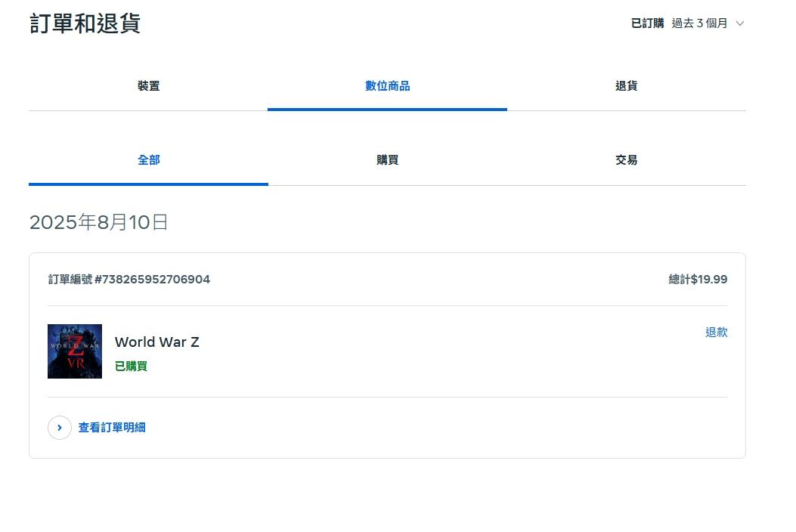
Task: Click the green 已購買 status label
Action: point(131,367)
